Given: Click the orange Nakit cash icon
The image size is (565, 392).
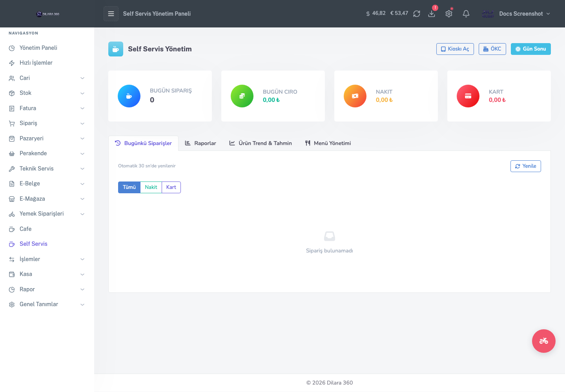Looking at the screenshot, I should pos(355,96).
